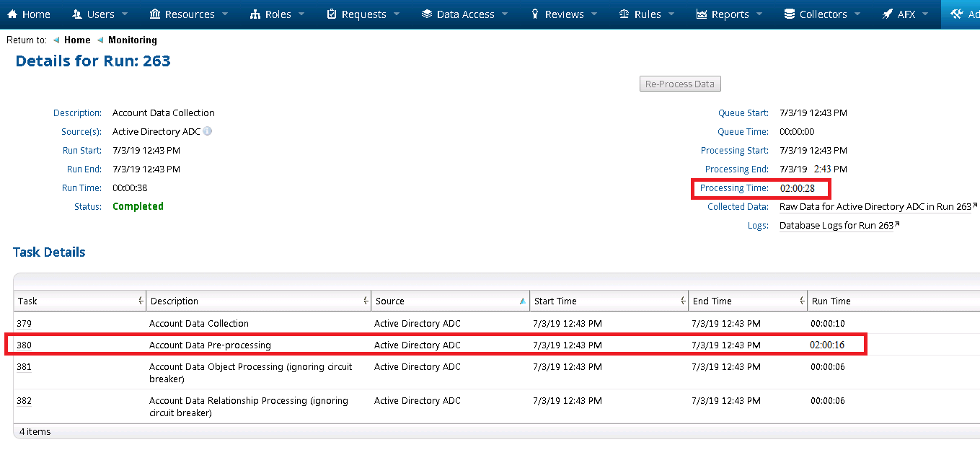Viewport: 980px width, 450px height.
Task: Select the Account Data Collection task 379 row
Action: pos(199,324)
